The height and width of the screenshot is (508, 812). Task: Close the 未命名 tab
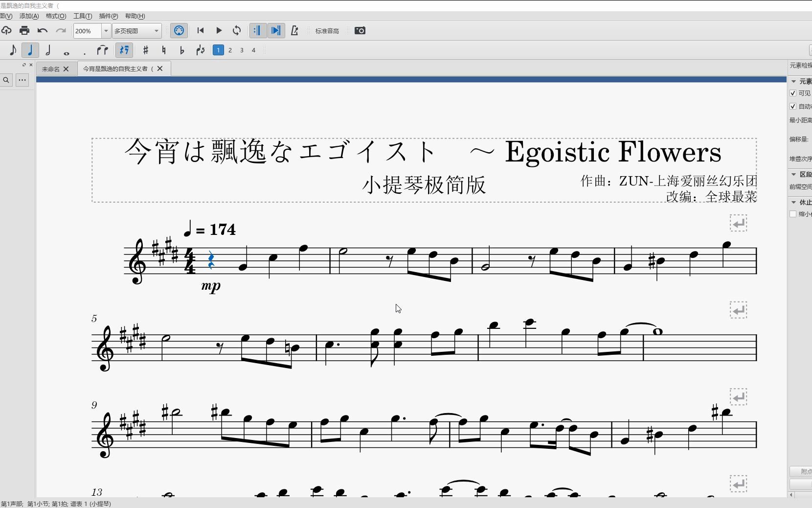tap(66, 69)
